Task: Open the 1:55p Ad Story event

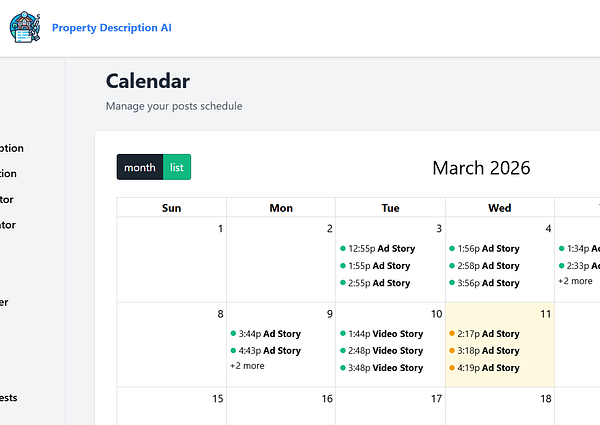Action: [375, 266]
